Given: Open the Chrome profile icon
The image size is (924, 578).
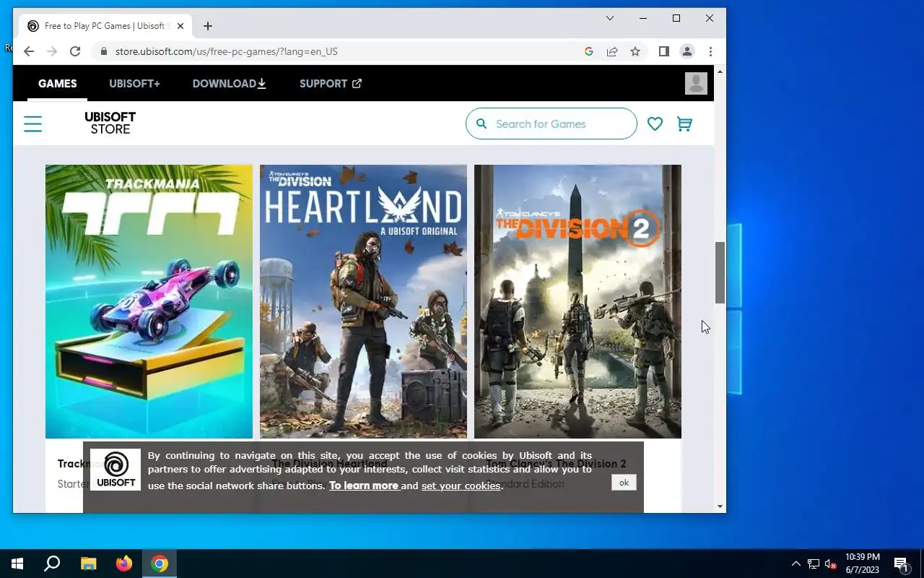Looking at the screenshot, I should tap(687, 51).
